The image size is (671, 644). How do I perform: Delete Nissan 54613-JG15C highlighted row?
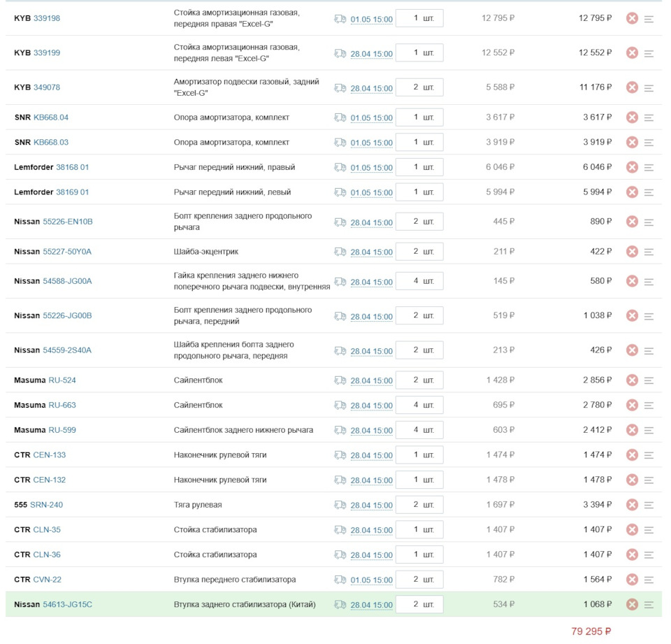(632, 604)
